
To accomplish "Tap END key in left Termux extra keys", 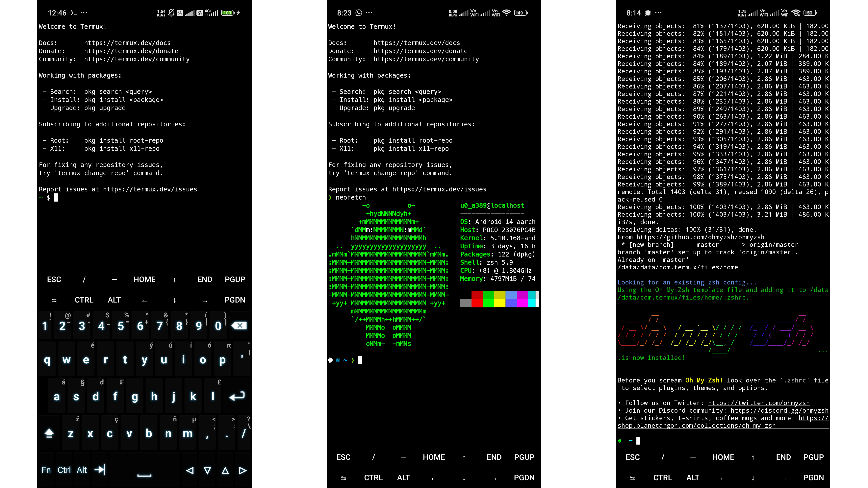I will tap(205, 280).
